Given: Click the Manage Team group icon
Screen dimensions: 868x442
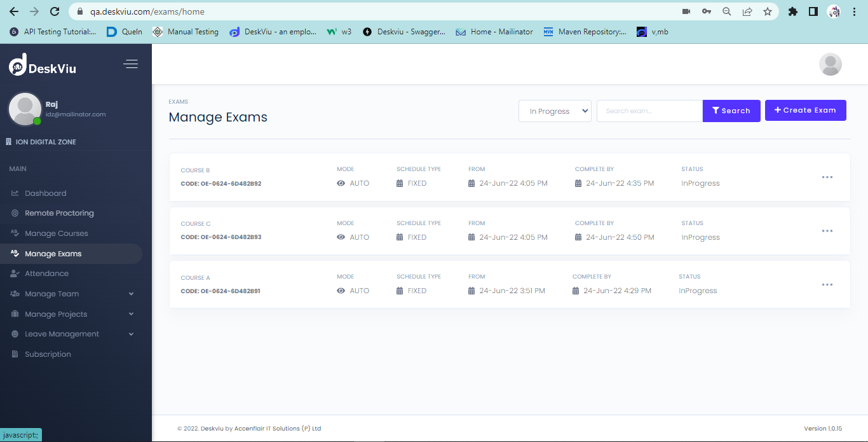Looking at the screenshot, I should coord(15,294).
